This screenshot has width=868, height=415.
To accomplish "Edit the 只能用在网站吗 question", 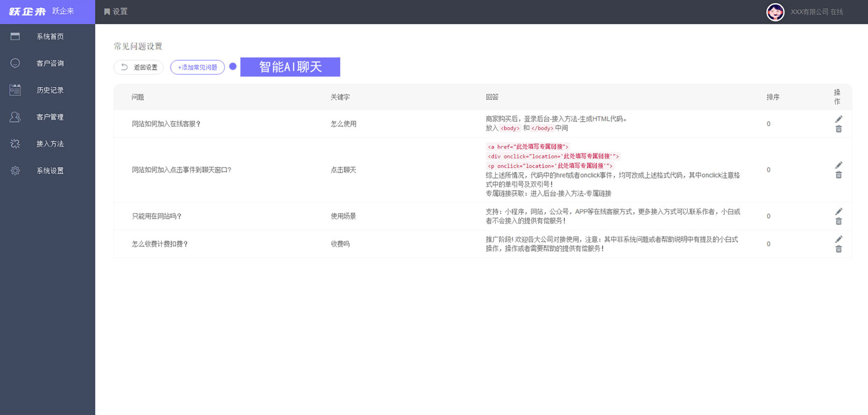I will pos(838,211).
